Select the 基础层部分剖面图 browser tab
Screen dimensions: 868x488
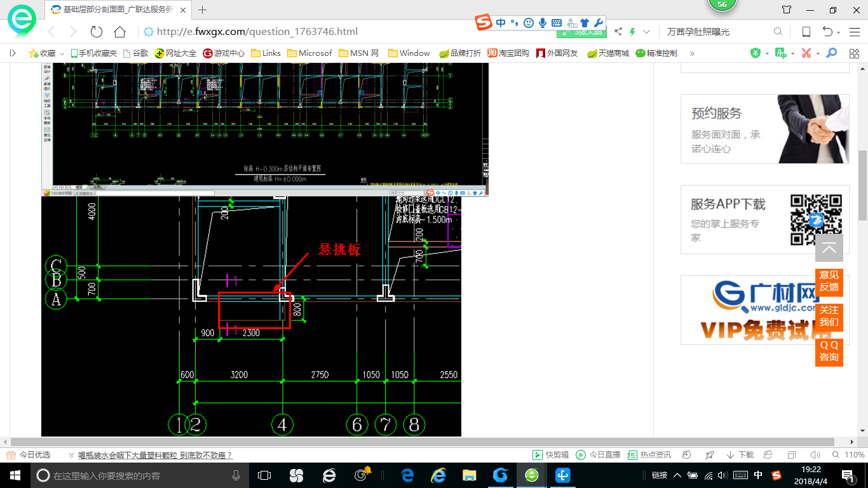(118, 10)
